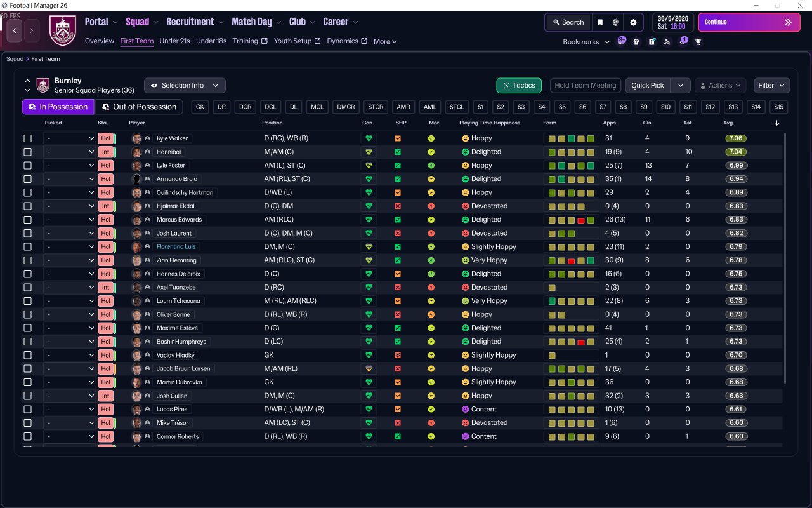
Task: Go back with the left arrow button
Action: pos(15,30)
